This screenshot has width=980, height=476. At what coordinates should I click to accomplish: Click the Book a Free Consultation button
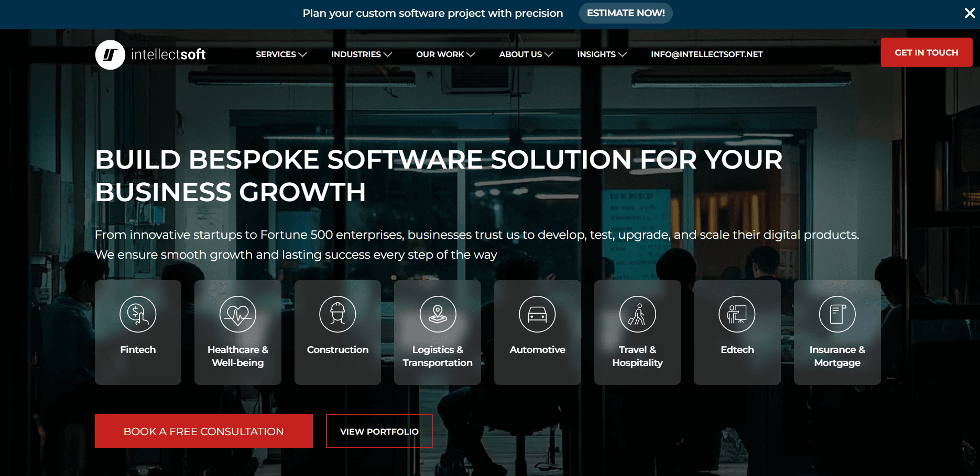pyautogui.click(x=204, y=431)
